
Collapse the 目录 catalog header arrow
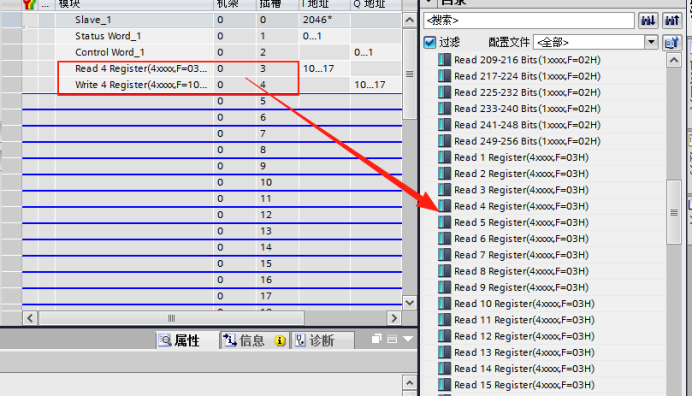pyautogui.click(x=428, y=2)
